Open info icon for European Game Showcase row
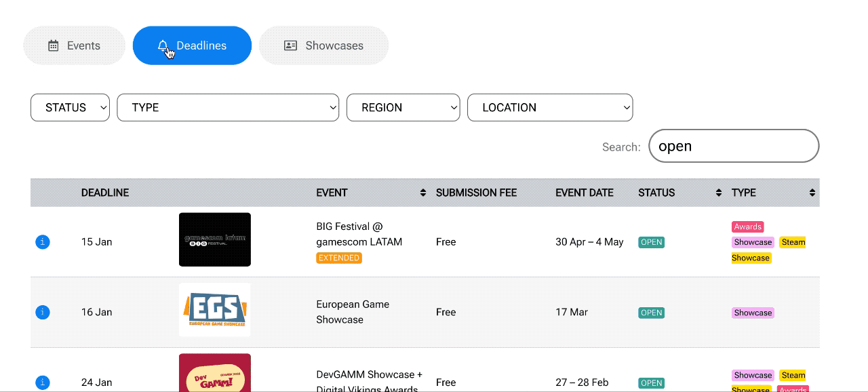This screenshot has width=868, height=392. click(43, 312)
